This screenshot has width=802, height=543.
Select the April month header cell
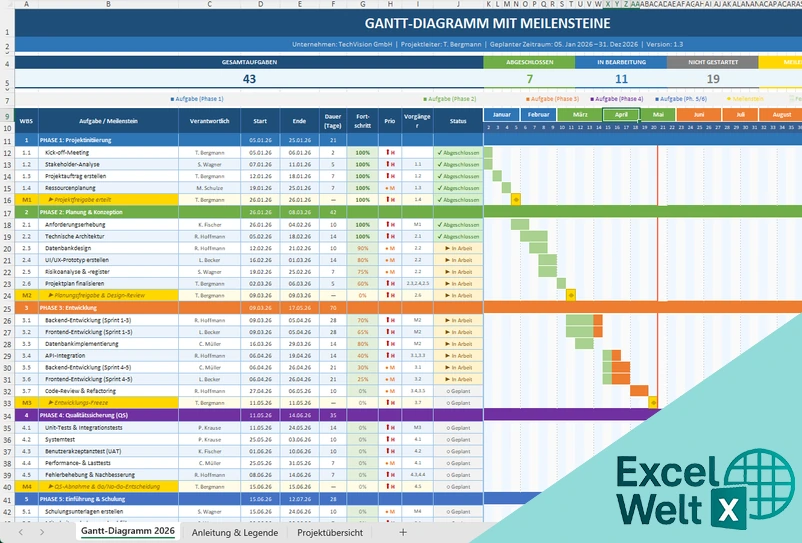click(621, 115)
